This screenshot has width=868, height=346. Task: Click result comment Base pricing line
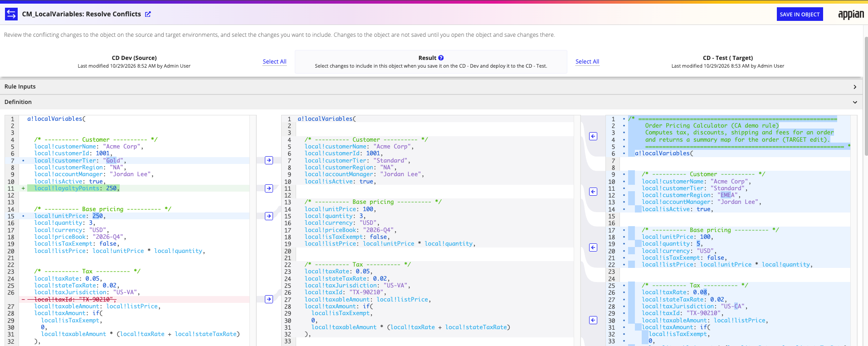(373, 202)
